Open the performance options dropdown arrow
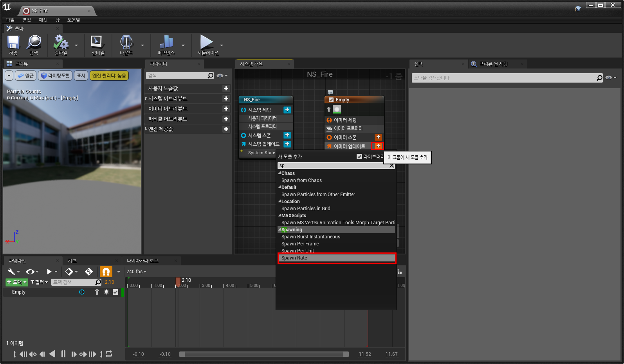This screenshot has width=624, height=364. [183, 45]
